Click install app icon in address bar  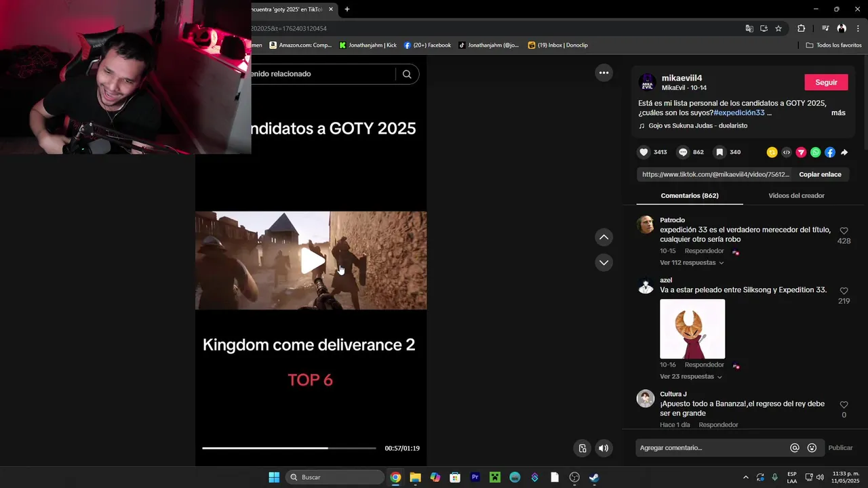pos(764,28)
